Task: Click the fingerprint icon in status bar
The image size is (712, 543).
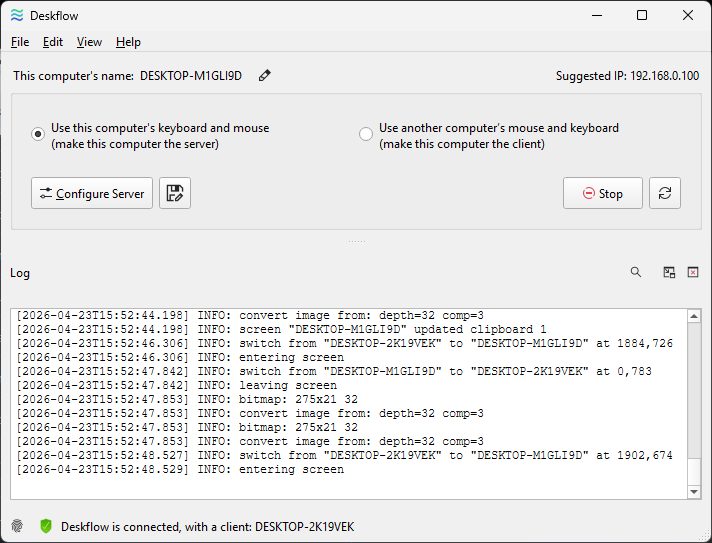Action: (17, 526)
